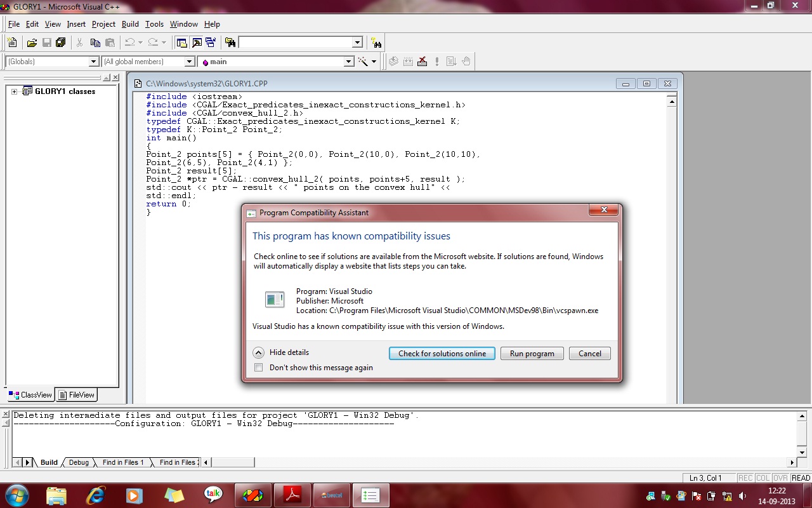812x508 pixels.
Task: Open the (Globals) class dropdown
Action: point(94,62)
